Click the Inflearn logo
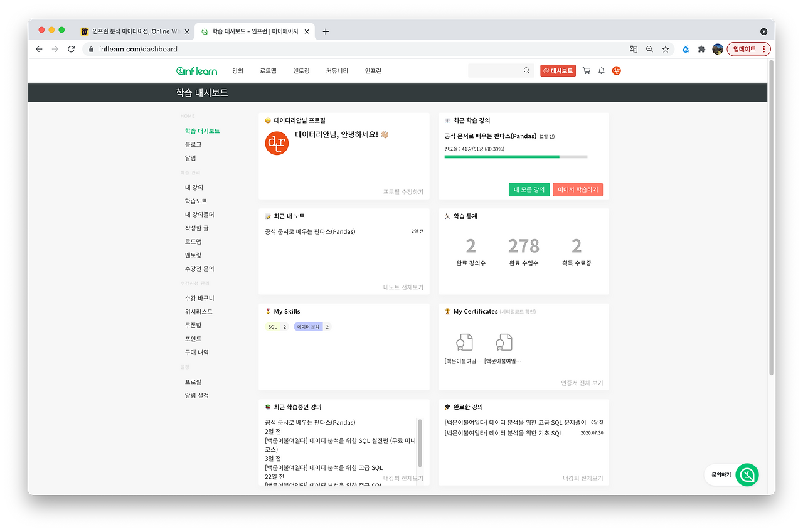803x532 pixels. (196, 71)
